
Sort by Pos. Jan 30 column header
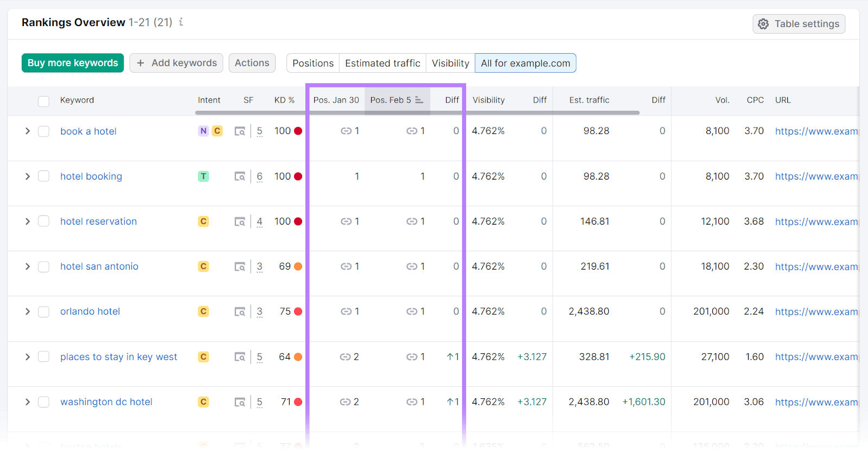coord(336,100)
